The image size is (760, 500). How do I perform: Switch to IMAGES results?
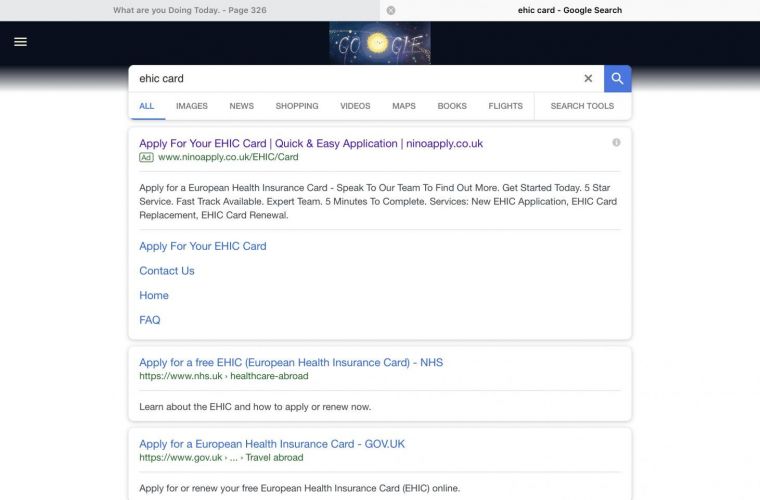[191, 106]
